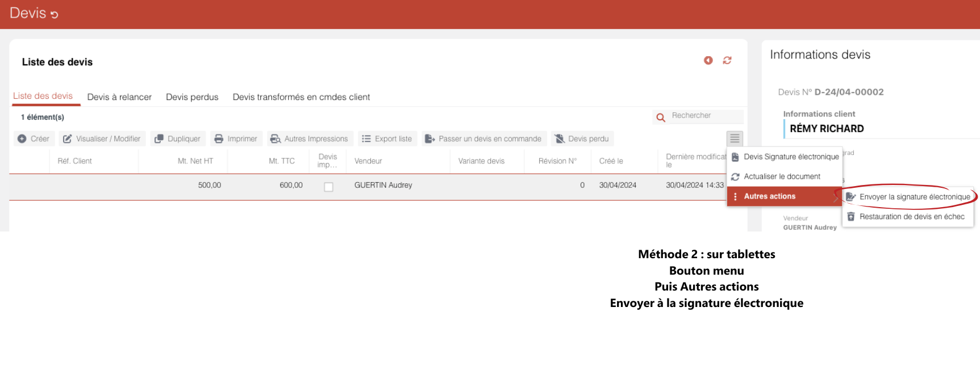Click the 500,00 net amount cell
Image resolution: width=980 pixels, height=366 pixels.
[210, 185]
